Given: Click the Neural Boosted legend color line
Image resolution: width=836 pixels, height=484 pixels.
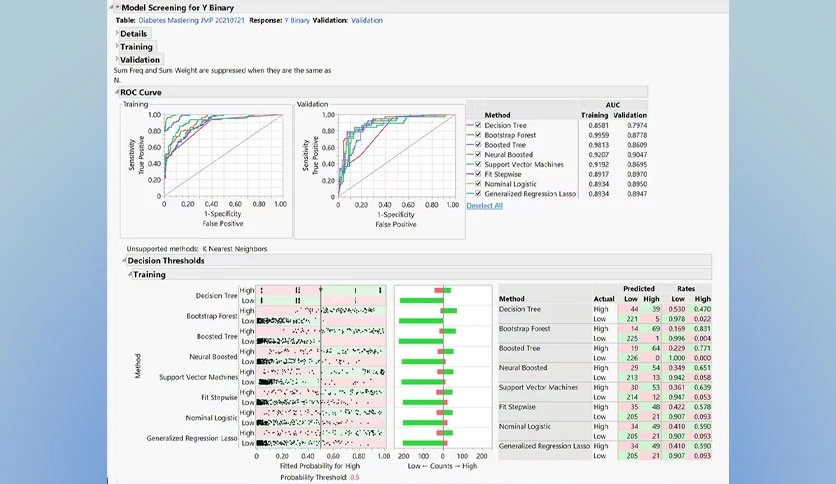Looking at the screenshot, I should click(470, 155).
